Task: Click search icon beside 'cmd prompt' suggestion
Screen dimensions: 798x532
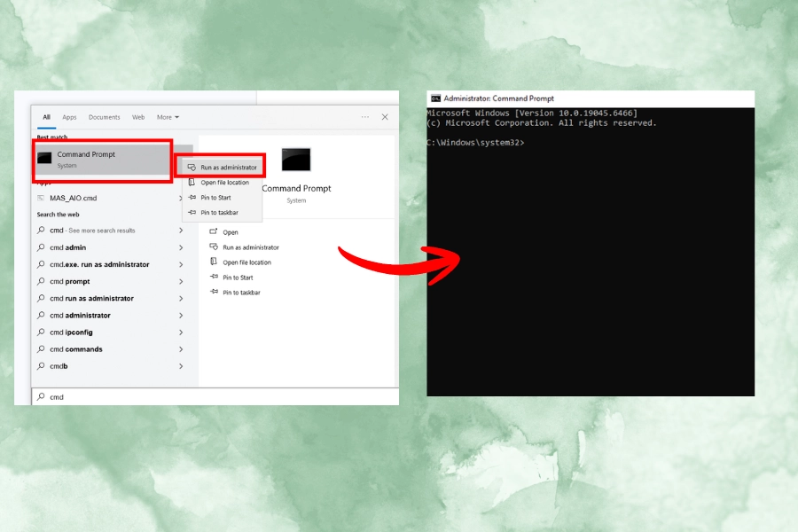Action: click(x=41, y=282)
